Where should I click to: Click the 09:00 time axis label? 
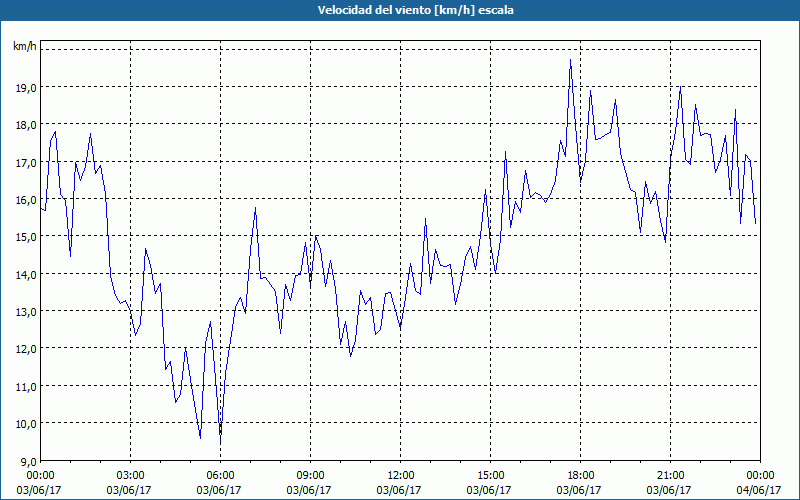click(x=310, y=476)
